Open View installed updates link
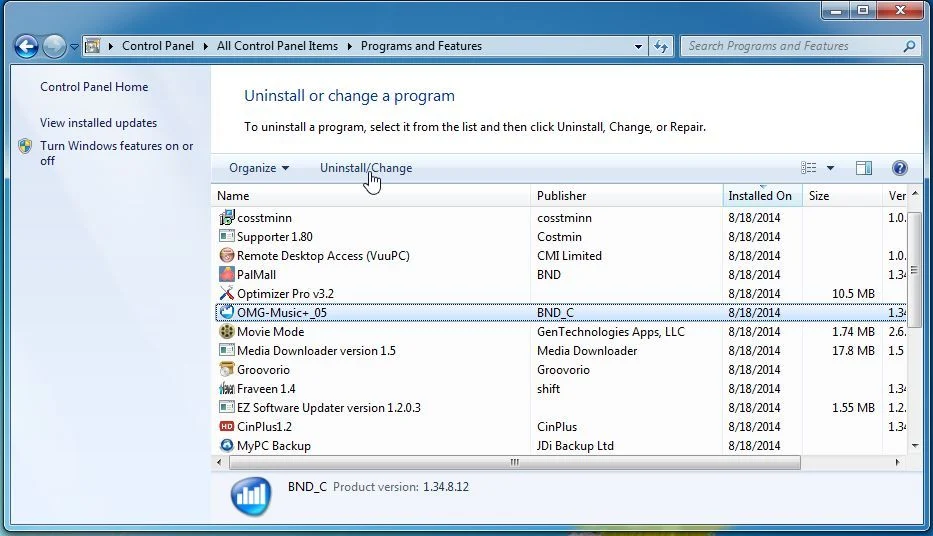933x536 pixels. click(99, 123)
